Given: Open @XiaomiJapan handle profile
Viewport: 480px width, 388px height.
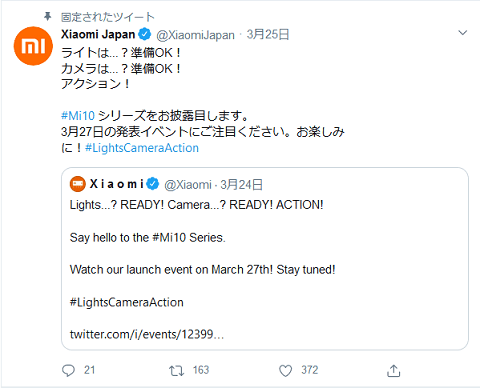Looking at the screenshot, I should click(x=195, y=35).
